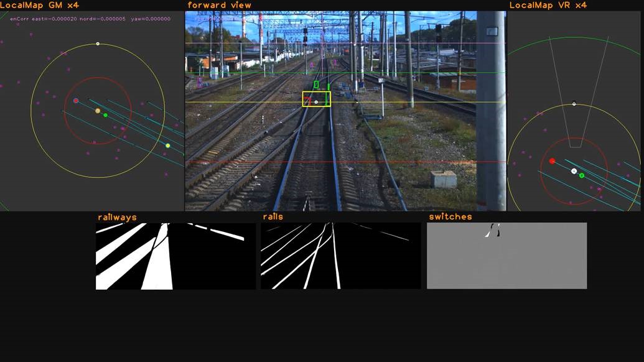
Task: Click the concrete block beside the track
Action: [x=443, y=179]
